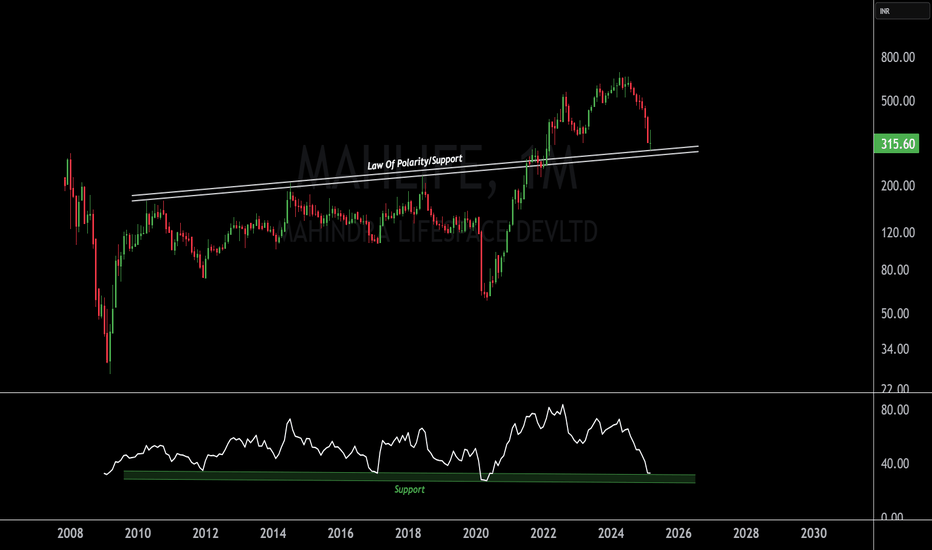Screen dimensions: 932x550
Task: Click the 800.00 price axis label
Action: coord(898,57)
